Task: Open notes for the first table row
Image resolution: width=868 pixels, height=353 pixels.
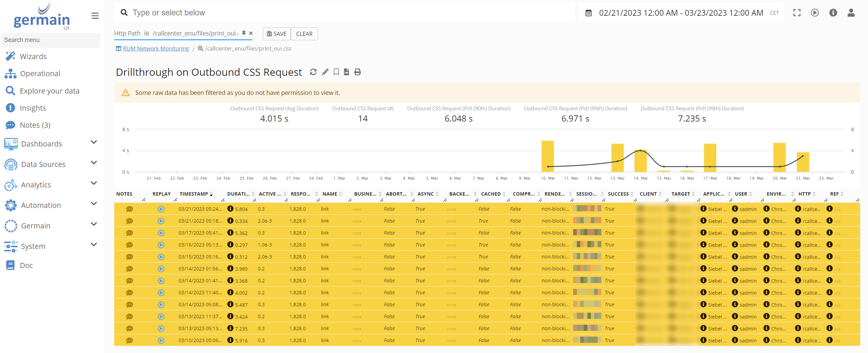Action: point(130,209)
